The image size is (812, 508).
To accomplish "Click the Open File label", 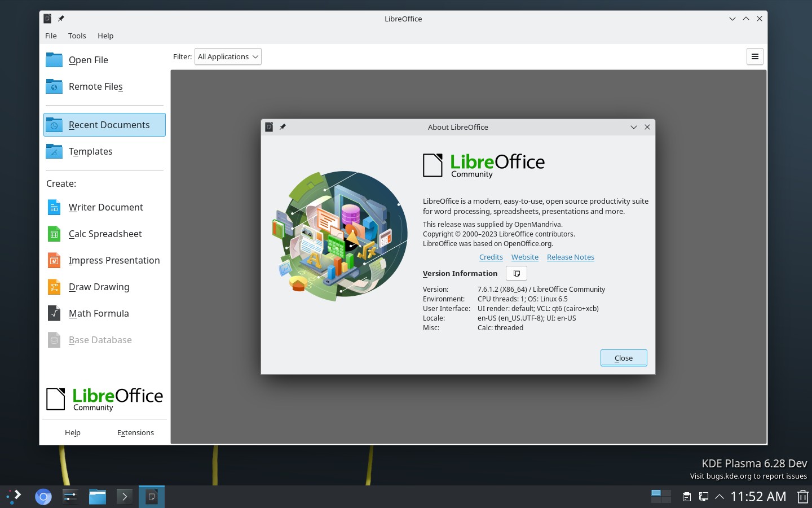I will (x=89, y=60).
